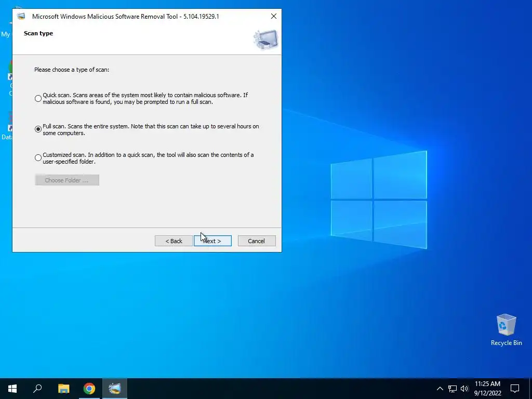Go back with the < Back button
This screenshot has width=532, height=399.
(174, 241)
